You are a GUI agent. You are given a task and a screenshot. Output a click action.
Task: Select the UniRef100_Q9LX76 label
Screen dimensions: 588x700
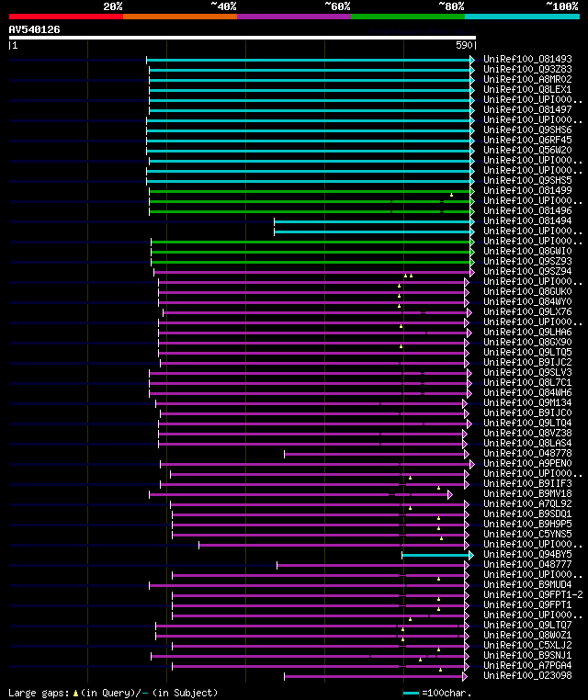(x=527, y=311)
